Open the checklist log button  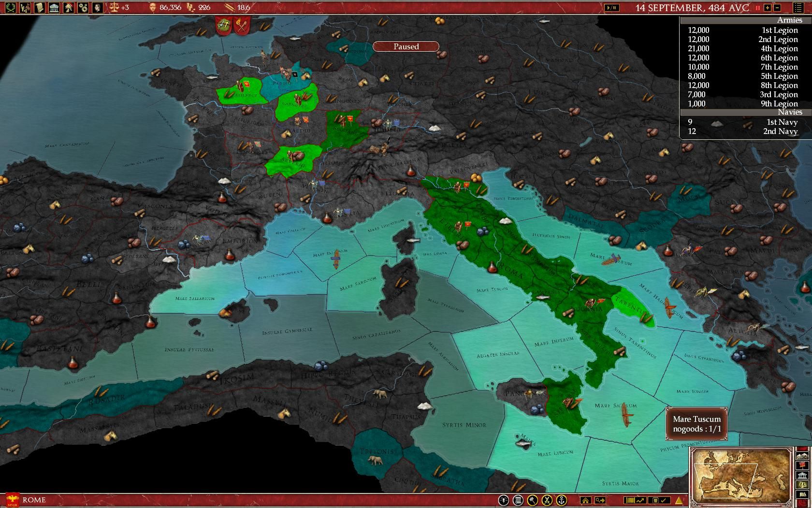click(659, 500)
